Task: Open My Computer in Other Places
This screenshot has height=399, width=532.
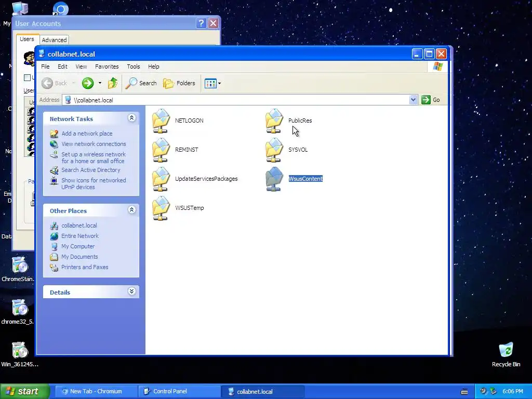Action: pos(78,246)
